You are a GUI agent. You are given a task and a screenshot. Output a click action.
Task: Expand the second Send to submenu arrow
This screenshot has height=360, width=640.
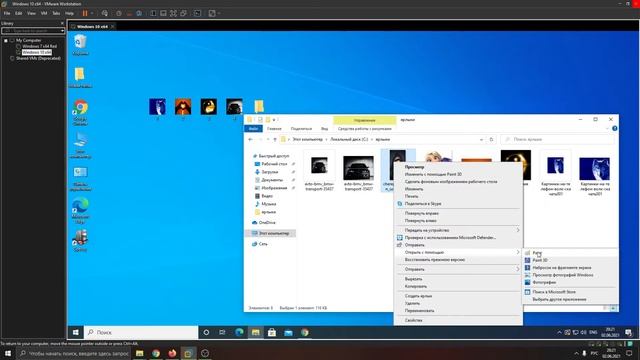tap(518, 269)
